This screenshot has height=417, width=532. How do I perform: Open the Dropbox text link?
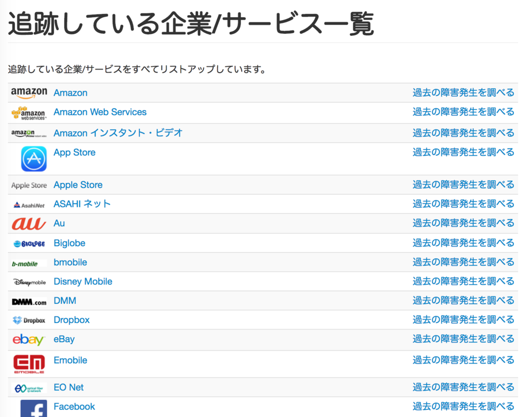tap(72, 320)
